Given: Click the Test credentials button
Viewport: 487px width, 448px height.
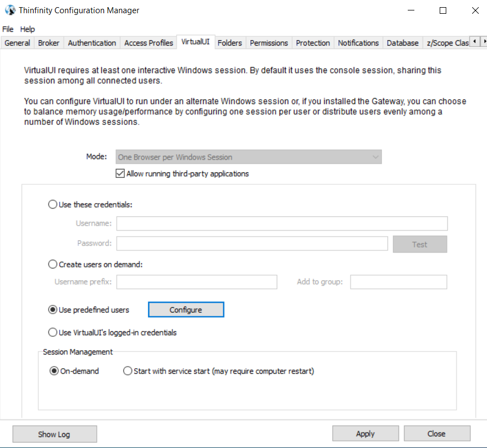Looking at the screenshot, I should tap(420, 244).
